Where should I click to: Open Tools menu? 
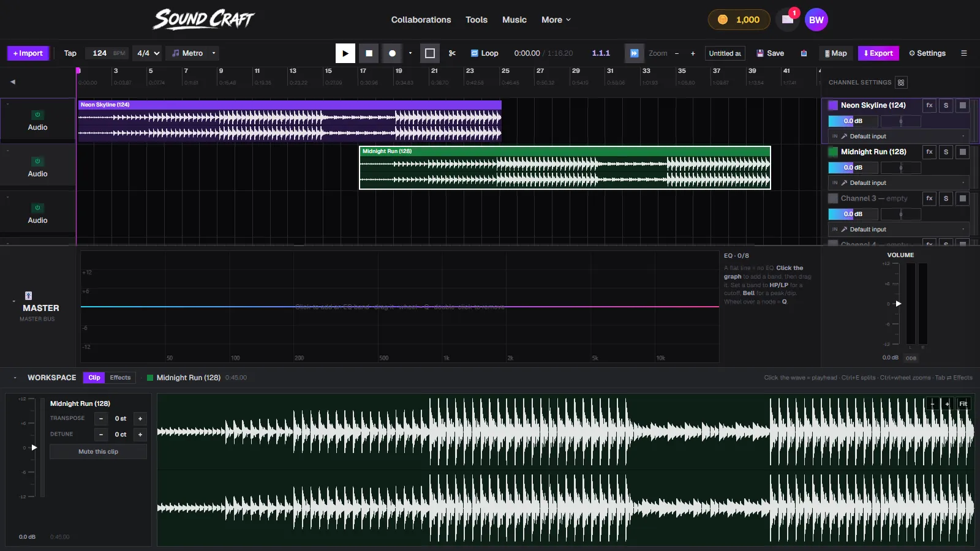coord(477,20)
